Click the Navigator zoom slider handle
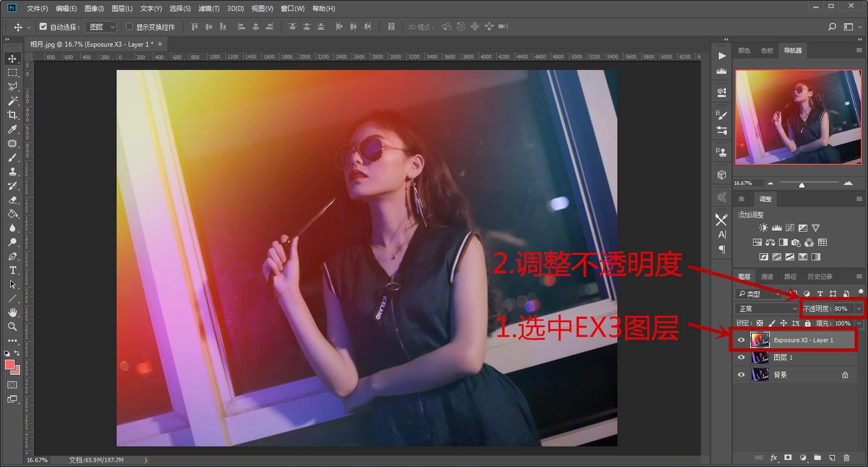 [802, 185]
